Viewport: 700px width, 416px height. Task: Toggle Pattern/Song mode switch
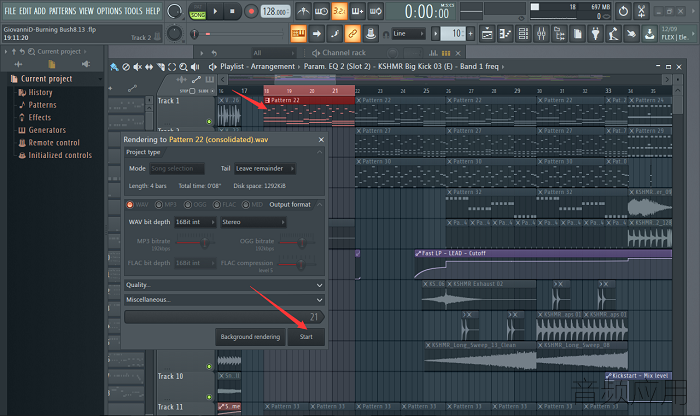197,11
